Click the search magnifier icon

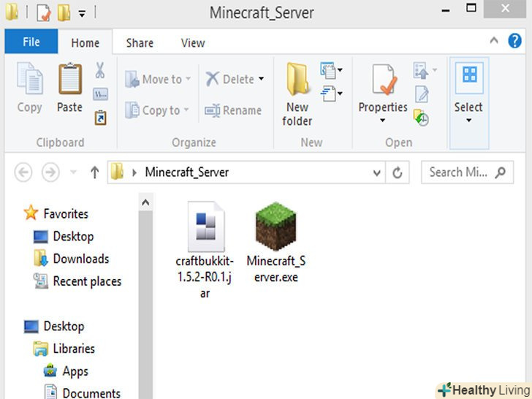501,172
